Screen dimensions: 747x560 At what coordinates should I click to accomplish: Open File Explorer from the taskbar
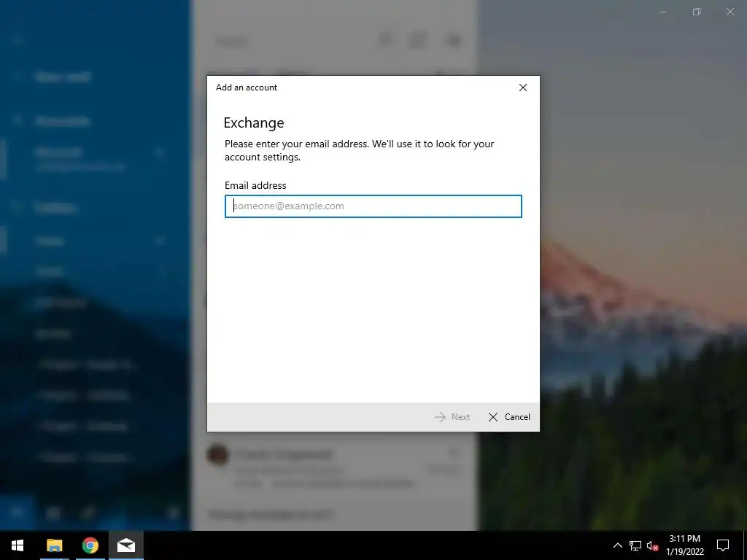pyautogui.click(x=54, y=545)
